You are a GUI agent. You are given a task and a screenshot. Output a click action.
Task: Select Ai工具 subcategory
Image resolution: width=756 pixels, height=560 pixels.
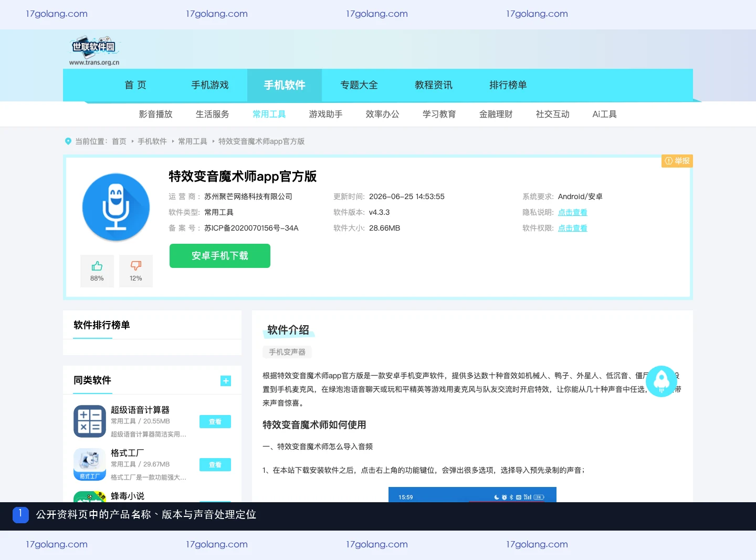(605, 114)
